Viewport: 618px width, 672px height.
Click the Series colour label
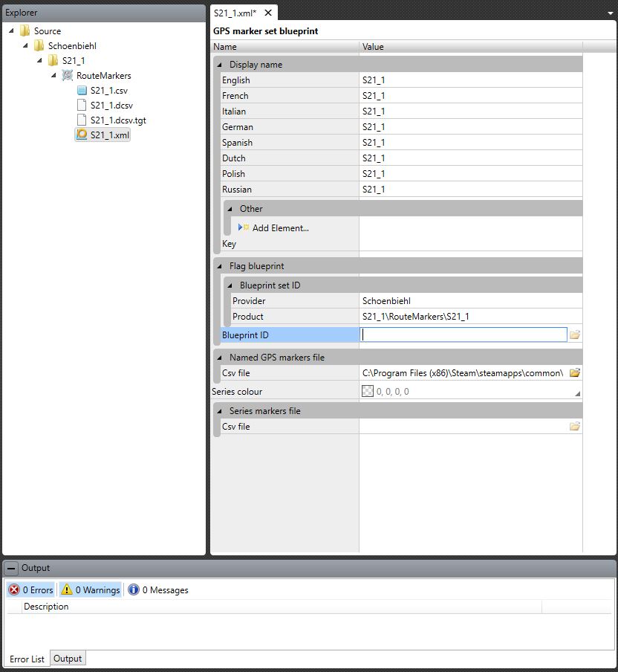[x=236, y=391]
